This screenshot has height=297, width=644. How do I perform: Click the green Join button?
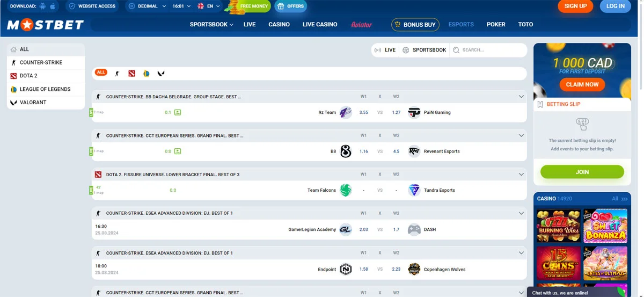(x=582, y=172)
